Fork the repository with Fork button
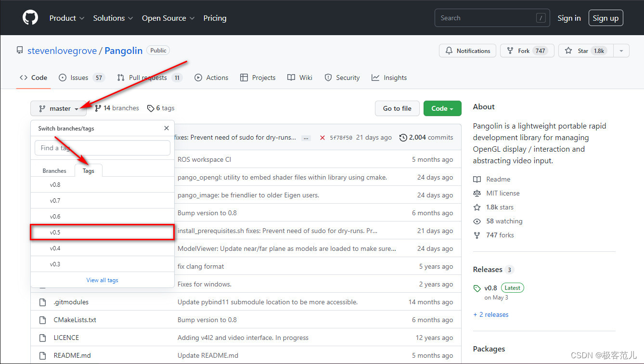Image resolution: width=644 pixels, height=364 pixels. coord(527,51)
